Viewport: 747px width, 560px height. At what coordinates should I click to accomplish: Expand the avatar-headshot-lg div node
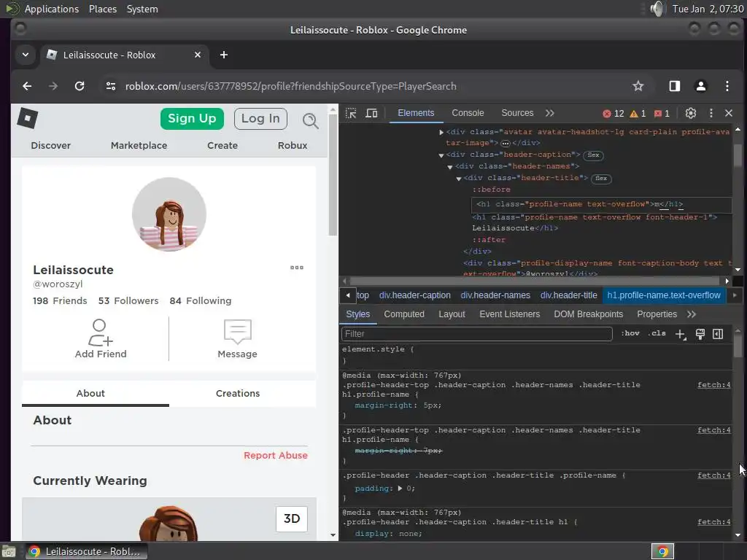tap(441, 133)
